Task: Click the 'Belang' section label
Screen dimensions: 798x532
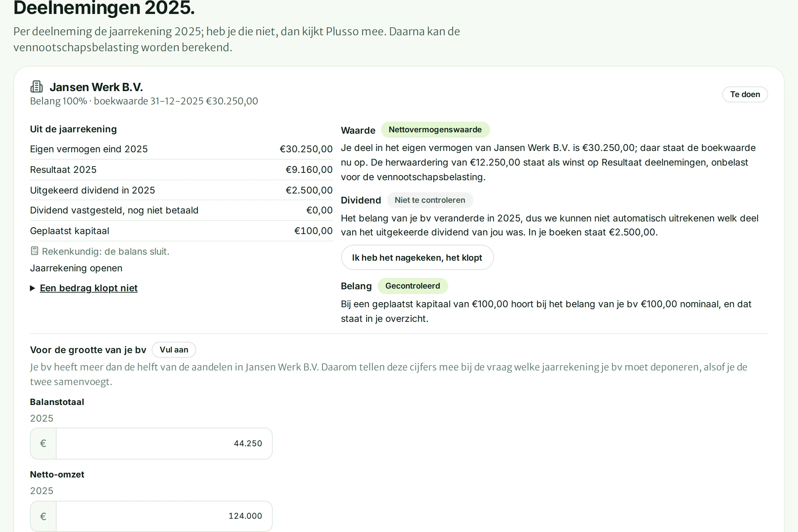Action: (356, 286)
